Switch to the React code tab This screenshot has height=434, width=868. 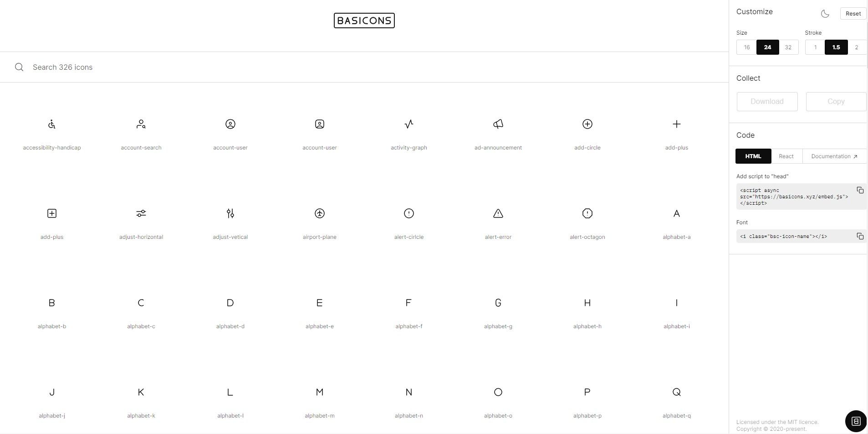[x=786, y=156]
